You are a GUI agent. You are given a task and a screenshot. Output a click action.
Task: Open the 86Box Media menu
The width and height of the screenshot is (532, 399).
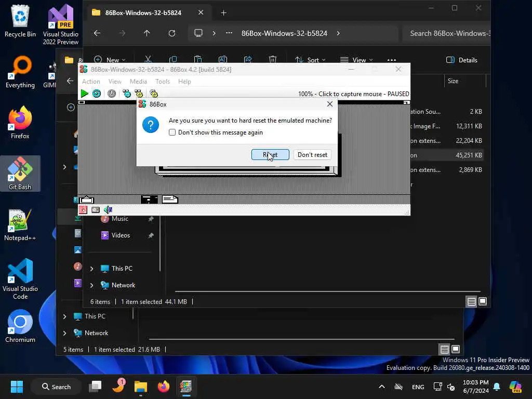pyautogui.click(x=138, y=82)
